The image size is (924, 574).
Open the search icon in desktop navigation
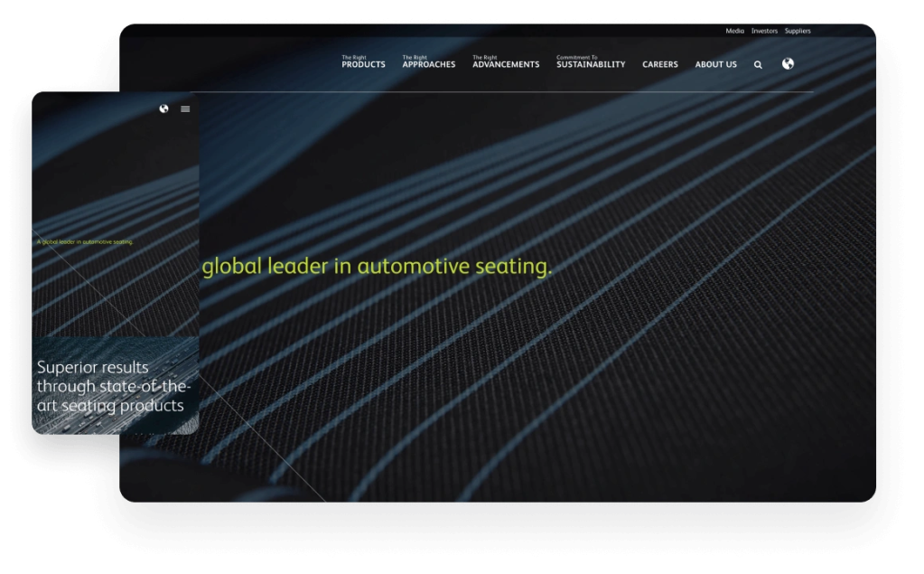tap(758, 65)
